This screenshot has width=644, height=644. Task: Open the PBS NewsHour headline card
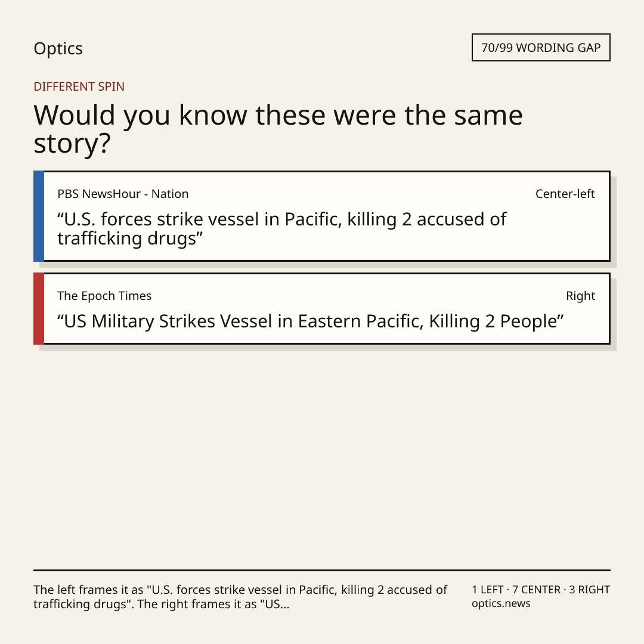322,216
